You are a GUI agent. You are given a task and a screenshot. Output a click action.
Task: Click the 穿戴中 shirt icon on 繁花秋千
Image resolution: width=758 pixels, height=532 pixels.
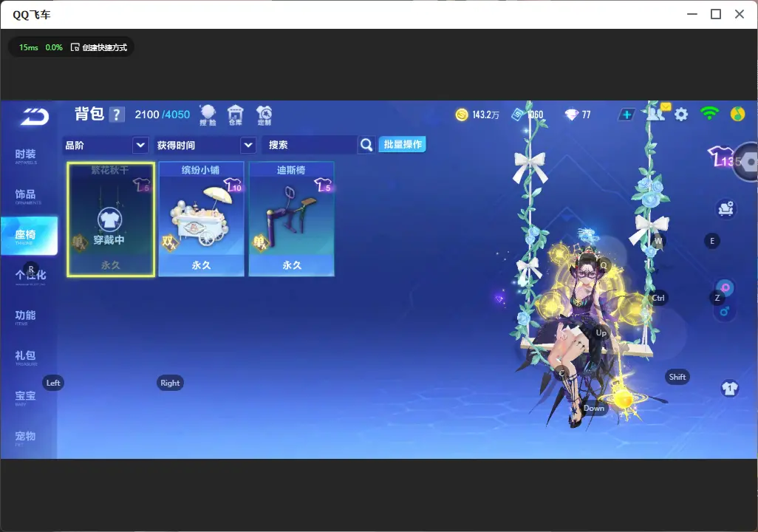click(110, 220)
